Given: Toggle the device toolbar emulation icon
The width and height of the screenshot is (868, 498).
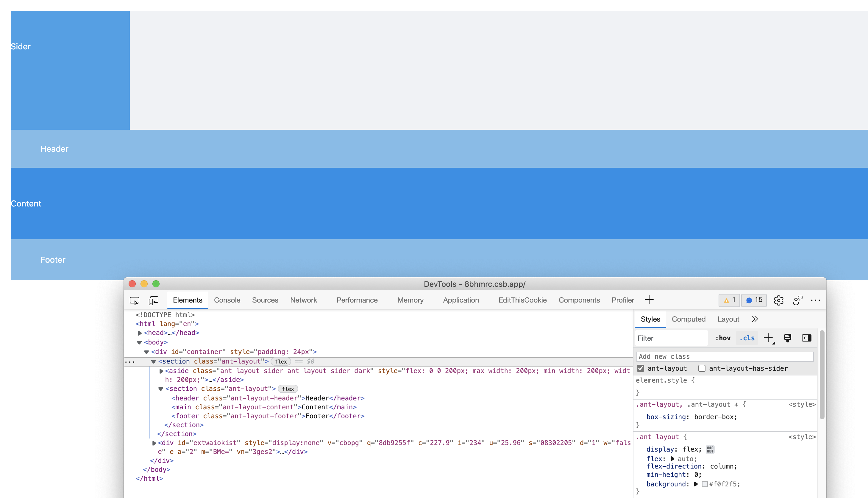Looking at the screenshot, I should coord(153,300).
